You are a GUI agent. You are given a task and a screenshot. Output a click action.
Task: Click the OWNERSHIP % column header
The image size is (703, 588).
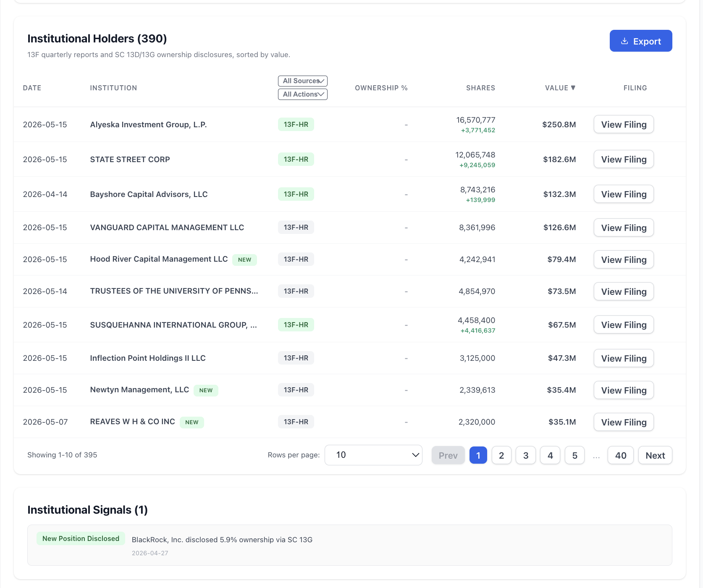pos(381,88)
